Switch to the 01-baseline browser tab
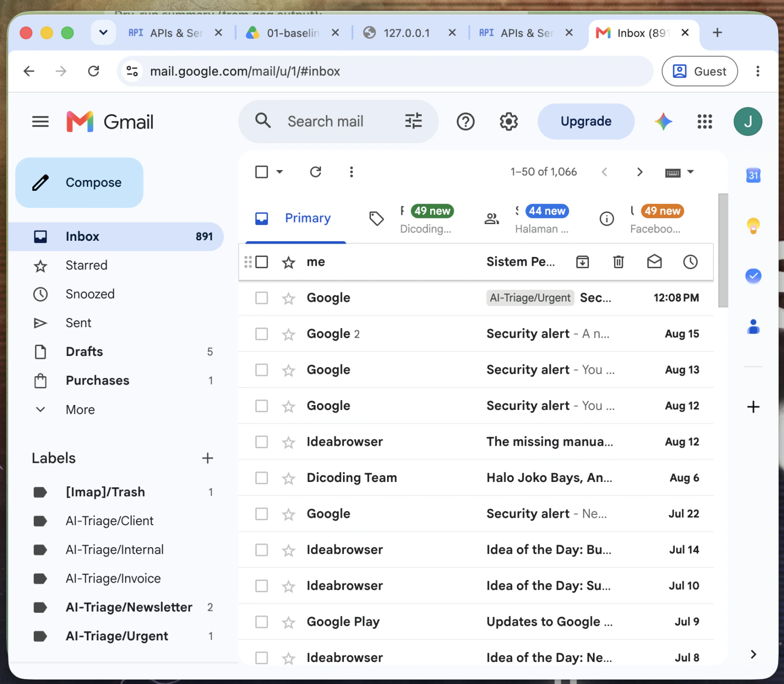This screenshot has height=684, width=784. [x=293, y=33]
